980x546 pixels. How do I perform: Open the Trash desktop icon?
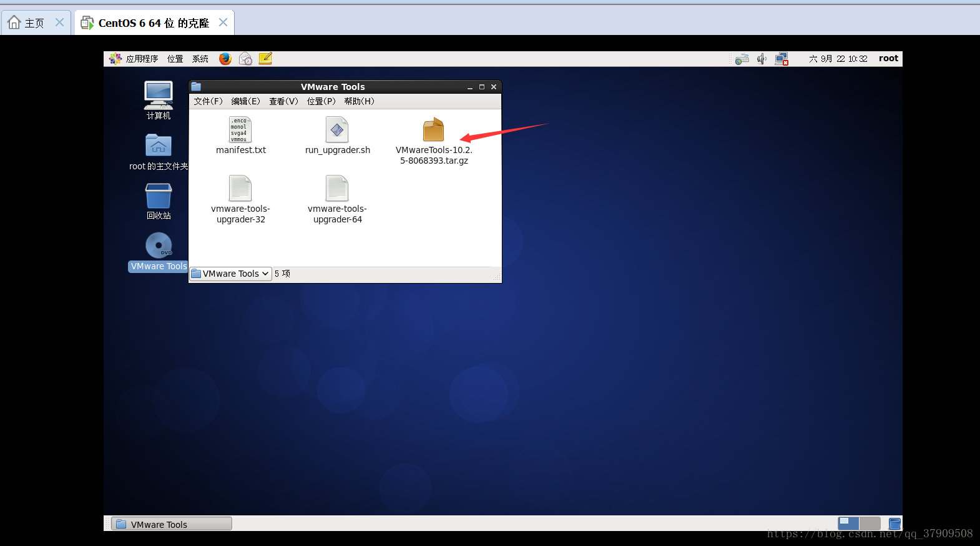[x=159, y=196]
